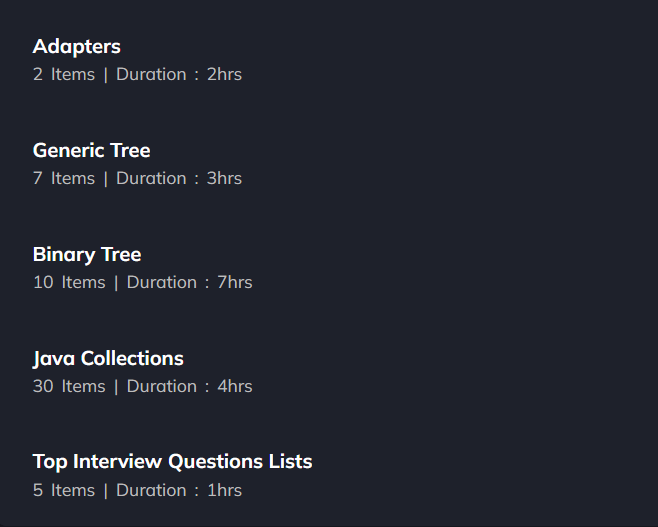Click Binary Tree's 7hrs duration value

coord(235,282)
